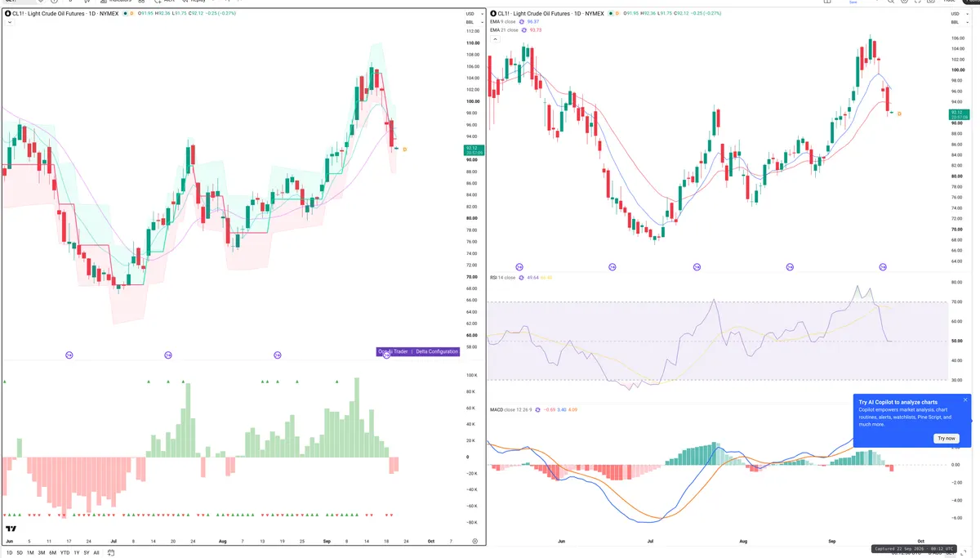Select the 3M time range
980x558 pixels.
(41, 552)
